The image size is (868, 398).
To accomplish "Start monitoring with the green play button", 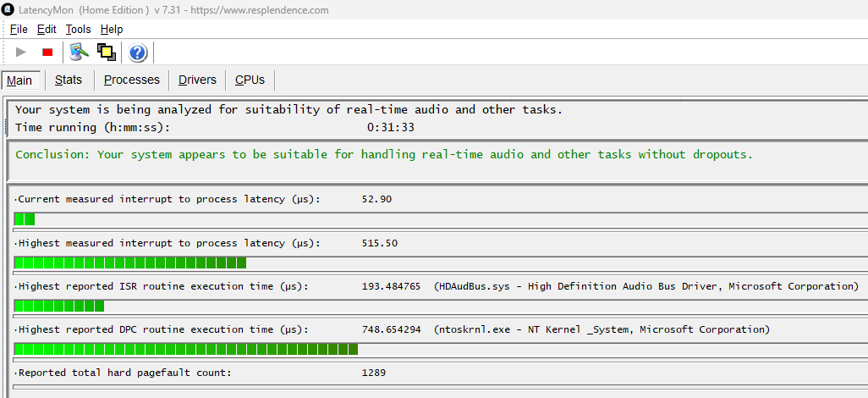I will (22, 53).
